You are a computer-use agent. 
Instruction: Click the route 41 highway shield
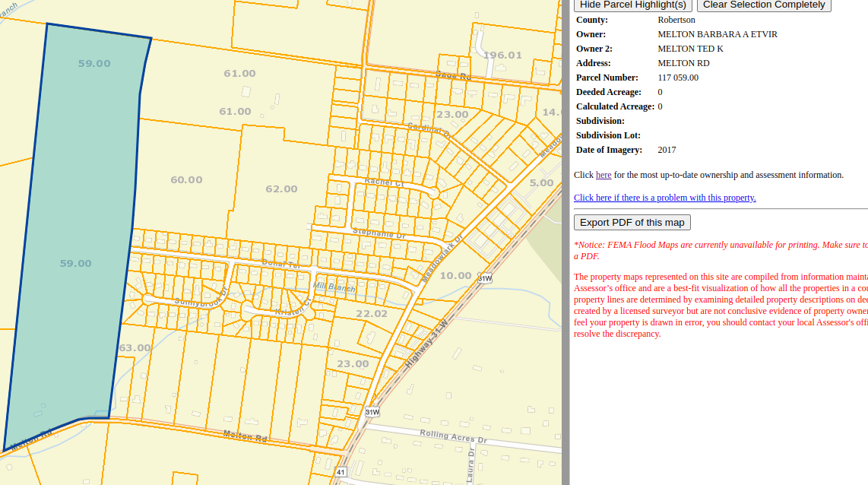point(341,472)
